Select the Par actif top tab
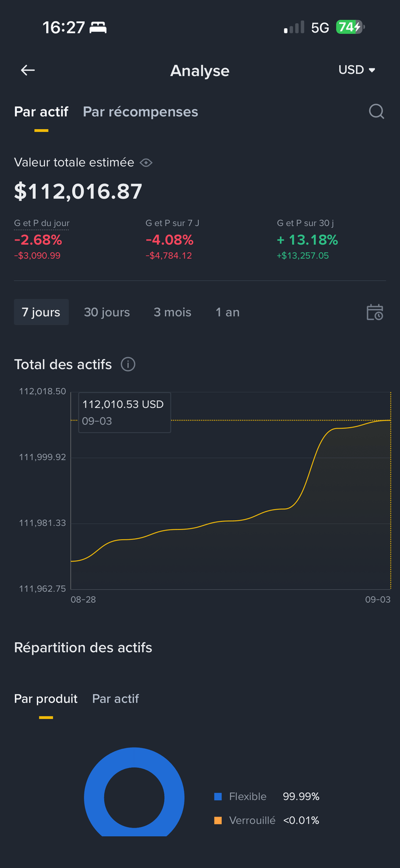400x868 pixels. tap(41, 112)
